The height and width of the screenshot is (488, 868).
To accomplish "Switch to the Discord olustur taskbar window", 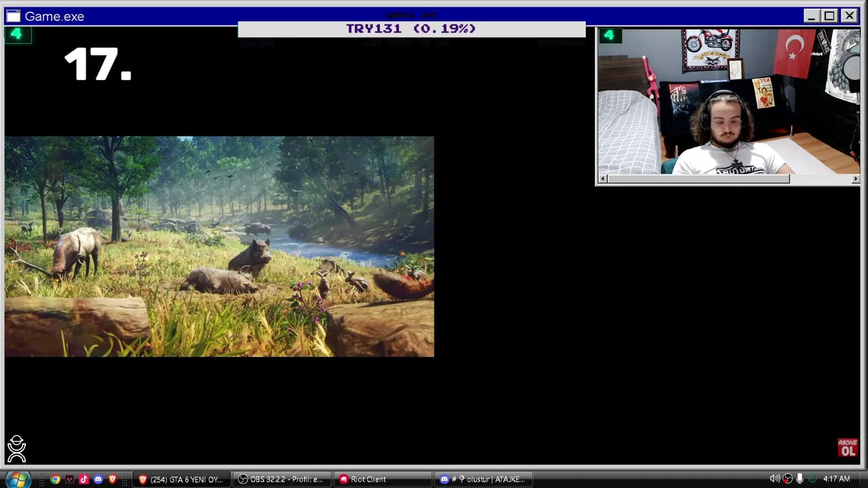I will [482, 479].
